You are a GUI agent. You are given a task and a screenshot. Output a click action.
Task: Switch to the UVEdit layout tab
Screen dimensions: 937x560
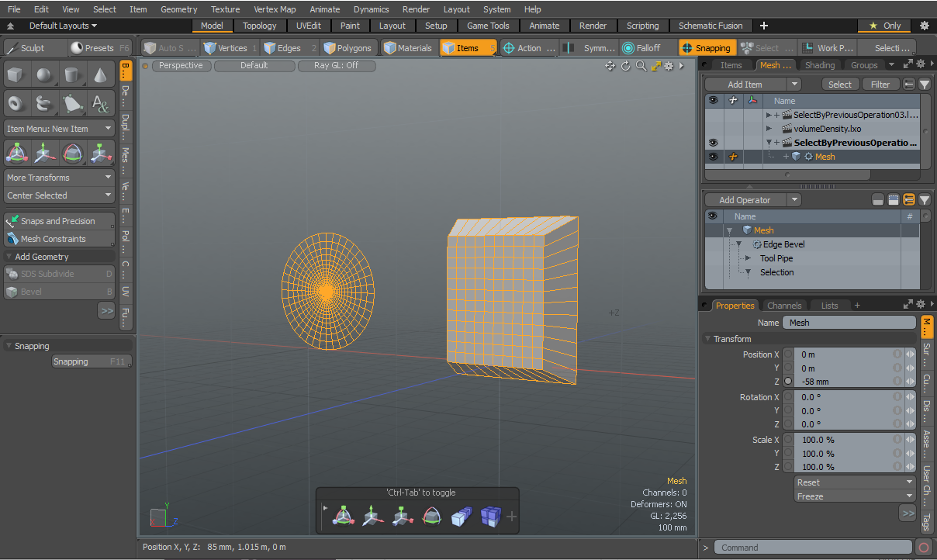[x=308, y=26]
